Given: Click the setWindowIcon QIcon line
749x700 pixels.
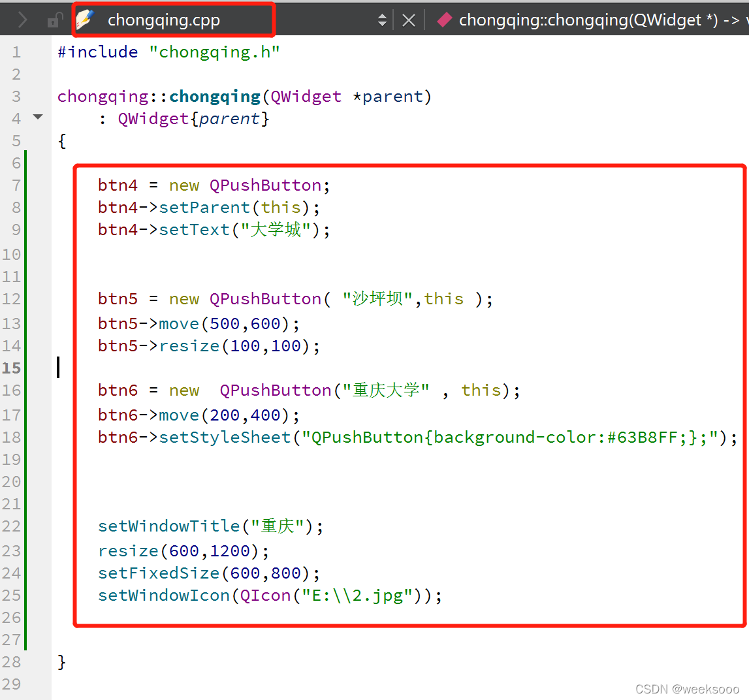Looking at the screenshot, I should click(270, 596).
